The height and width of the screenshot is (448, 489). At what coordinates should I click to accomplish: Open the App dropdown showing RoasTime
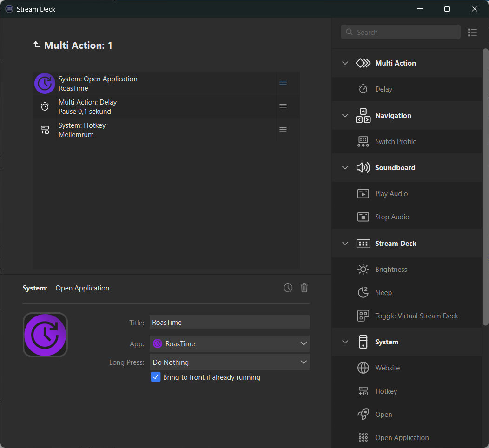pyautogui.click(x=229, y=344)
